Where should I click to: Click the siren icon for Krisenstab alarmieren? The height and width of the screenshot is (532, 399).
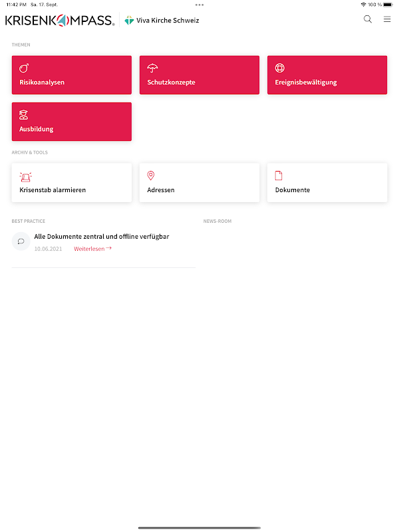[x=25, y=177]
